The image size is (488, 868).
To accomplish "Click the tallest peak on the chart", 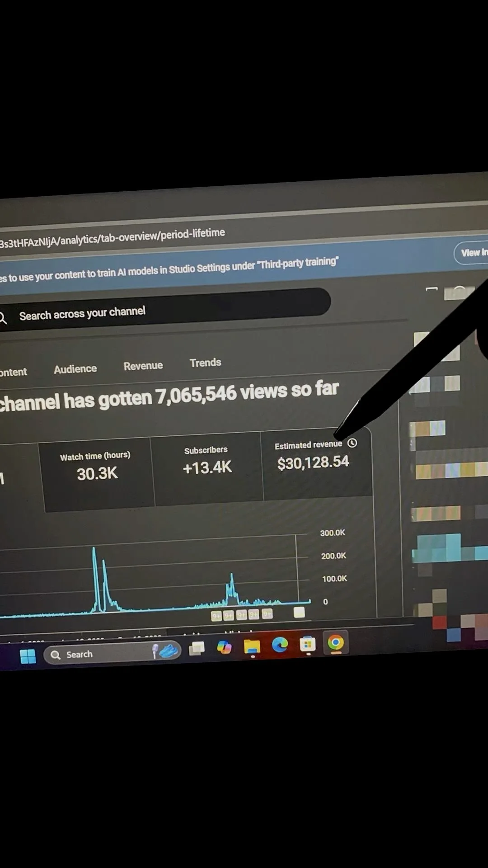I will pyautogui.click(x=94, y=549).
